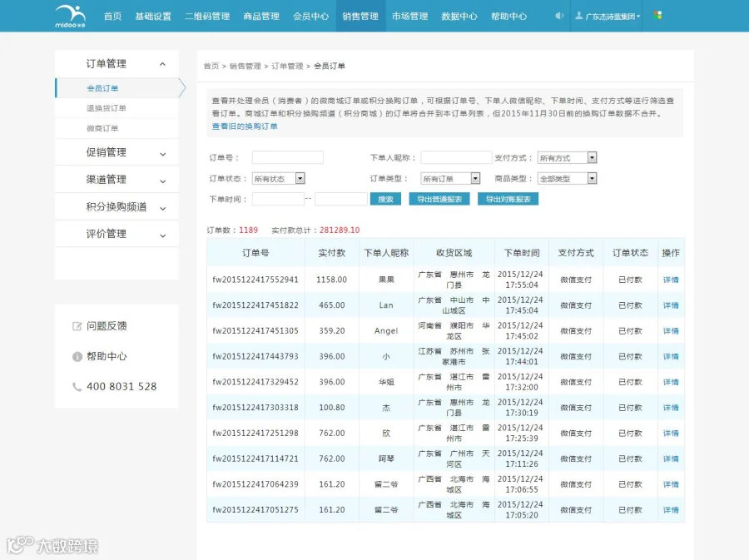
Task: Click the midoo logo in header
Action: [70, 17]
